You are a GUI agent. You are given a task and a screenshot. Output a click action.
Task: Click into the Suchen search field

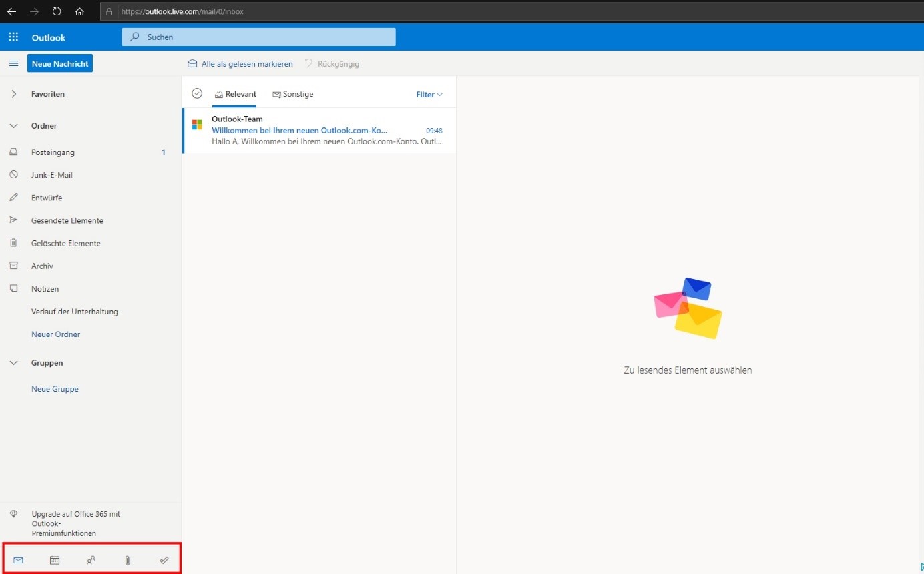coord(258,37)
